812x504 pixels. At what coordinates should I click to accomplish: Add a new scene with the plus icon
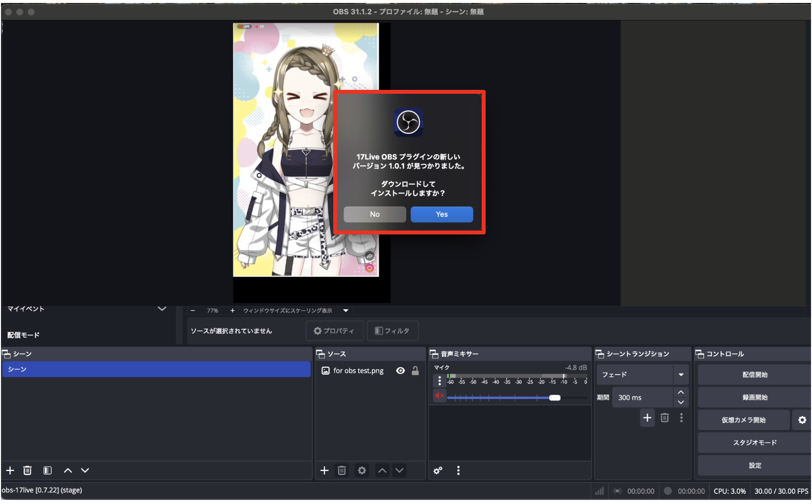[10, 470]
